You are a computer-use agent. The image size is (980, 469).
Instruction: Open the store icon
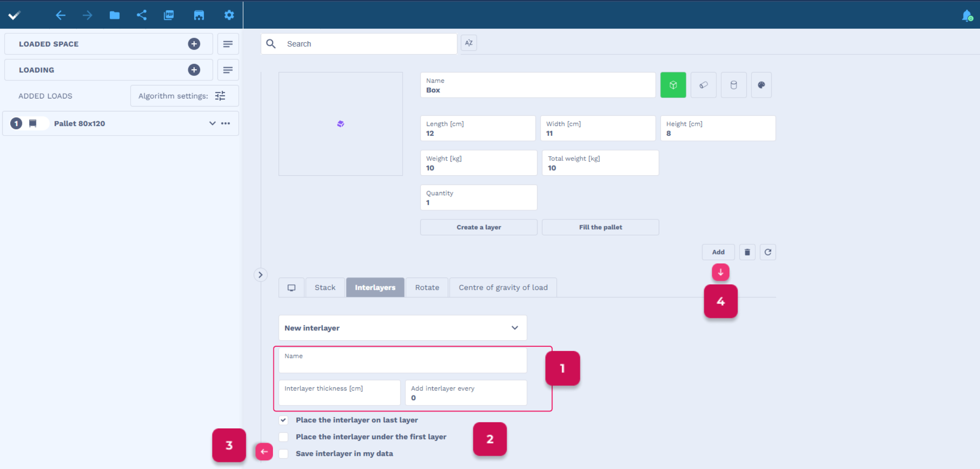click(199, 15)
